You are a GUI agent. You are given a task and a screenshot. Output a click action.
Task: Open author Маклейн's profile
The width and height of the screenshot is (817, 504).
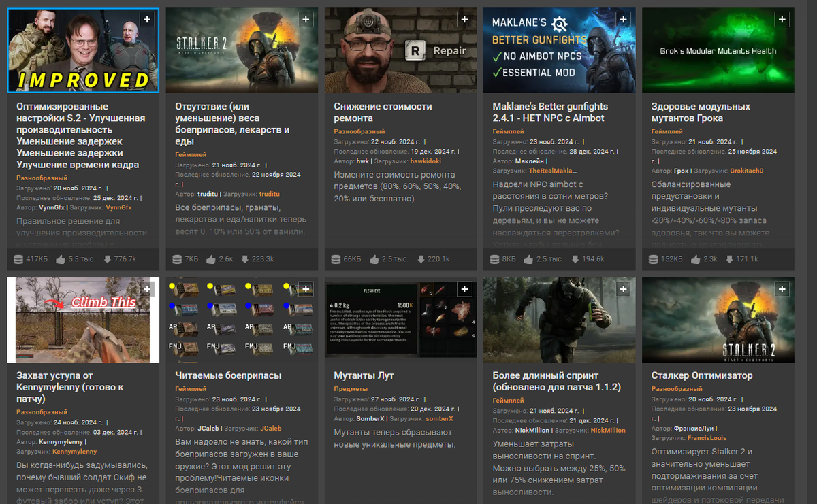pyautogui.click(x=529, y=161)
